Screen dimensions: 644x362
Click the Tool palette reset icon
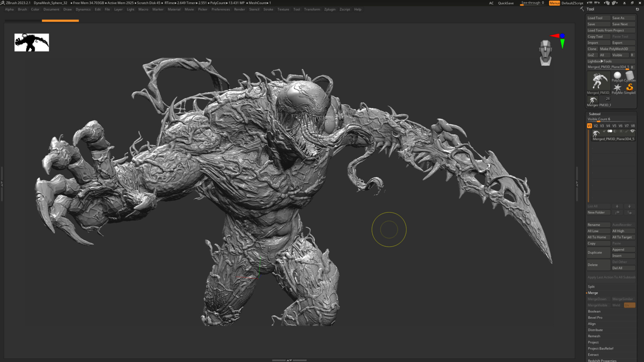[x=637, y=9]
